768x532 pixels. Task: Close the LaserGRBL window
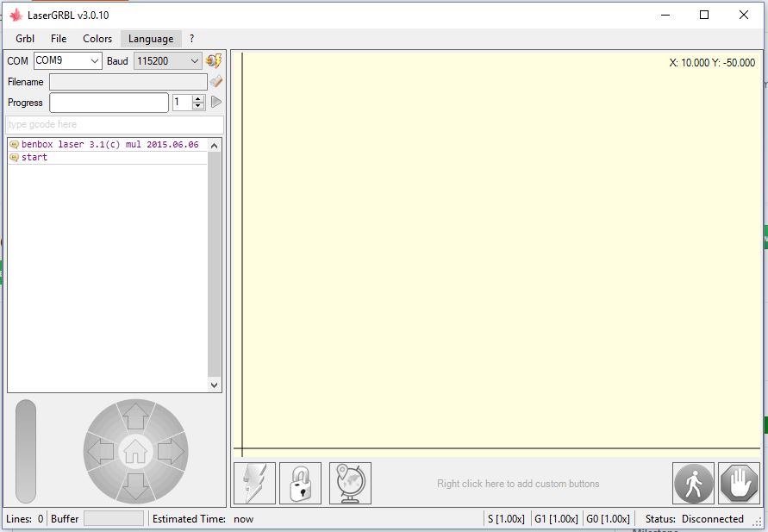pyautogui.click(x=744, y=16)
